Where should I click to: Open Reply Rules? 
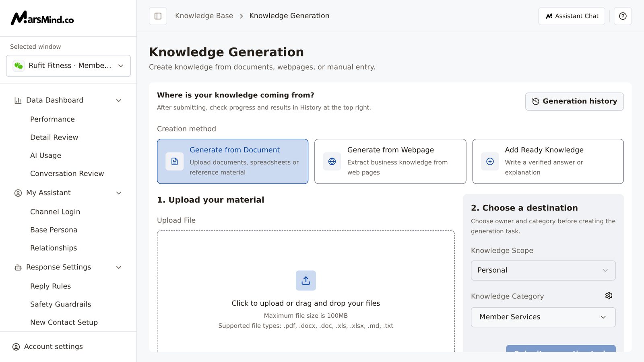point(51,286)
